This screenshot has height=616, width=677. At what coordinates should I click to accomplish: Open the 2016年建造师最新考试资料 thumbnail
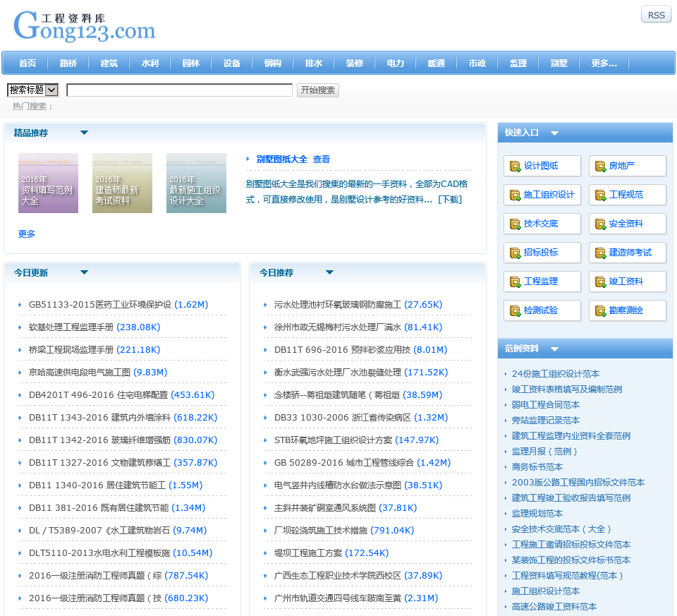point(122,183)
